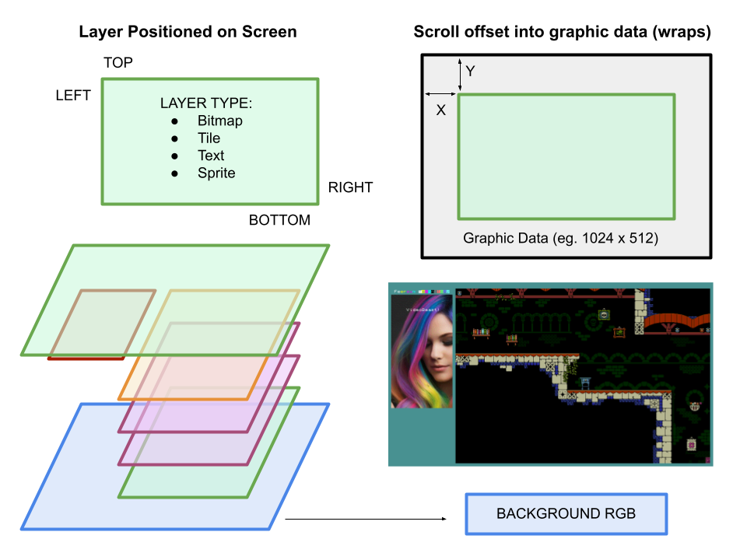Click the framed plant picture sprite
This screenshot has width=747, height=560.
[x=620, y=331]
